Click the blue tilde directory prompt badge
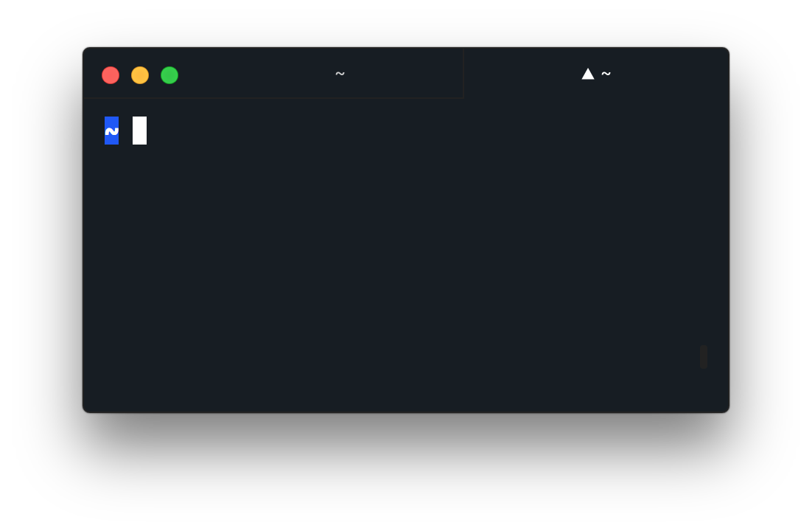 point(111,131)
